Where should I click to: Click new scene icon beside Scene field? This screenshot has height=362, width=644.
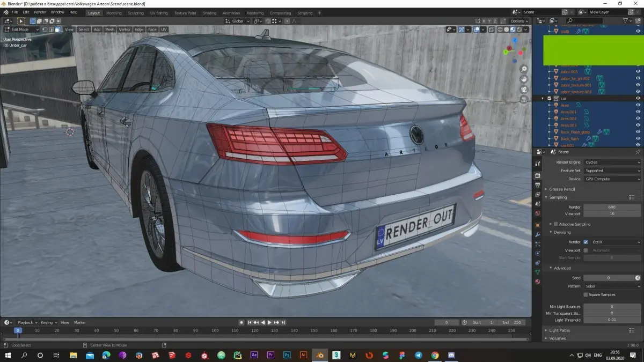[566, 12]
